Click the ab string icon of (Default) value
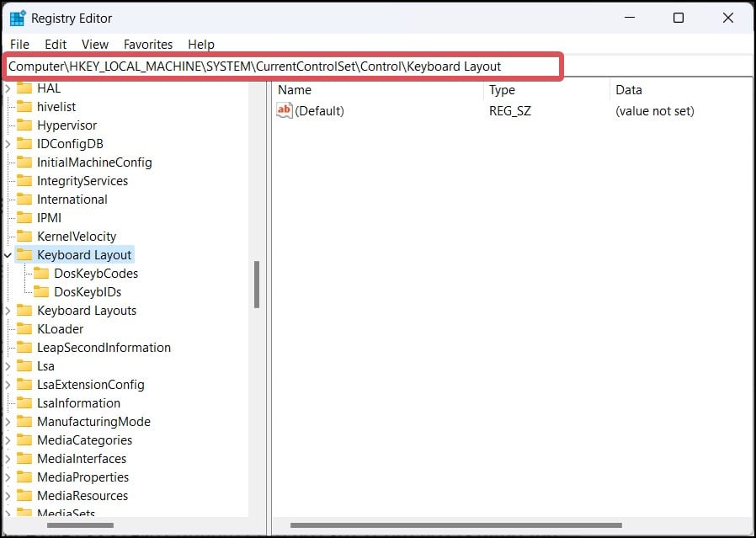756x538 pixels. point(285,110)
